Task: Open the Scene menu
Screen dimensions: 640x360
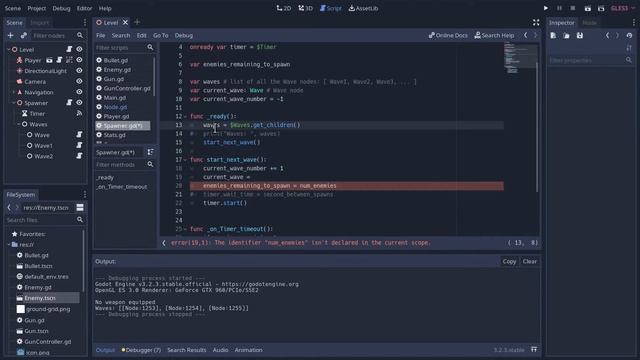Action: pos(13,8)
